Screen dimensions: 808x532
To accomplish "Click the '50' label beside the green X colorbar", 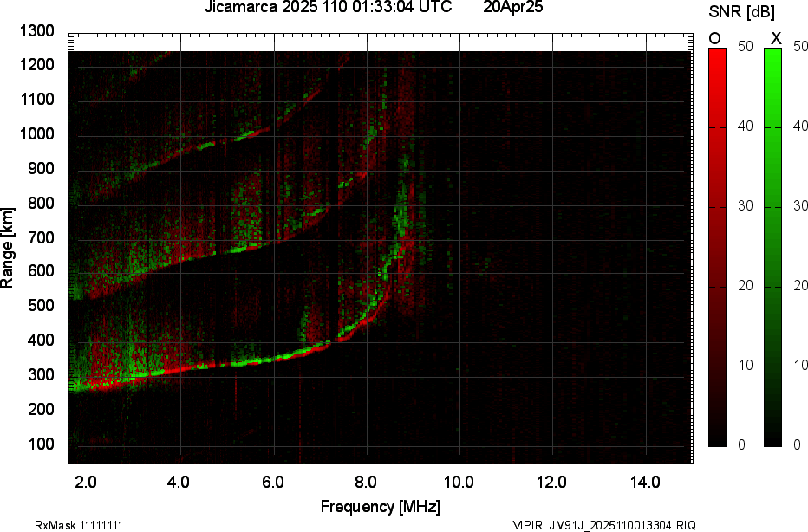I will coord(800,46).
